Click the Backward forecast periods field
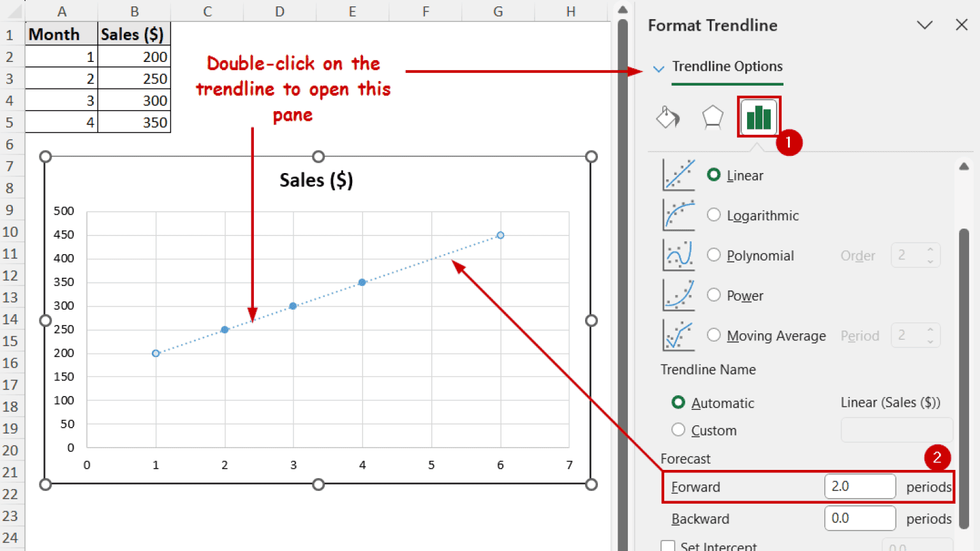This screenshot has height=551, width=980. pyautogui.click(x=859, y=518)
